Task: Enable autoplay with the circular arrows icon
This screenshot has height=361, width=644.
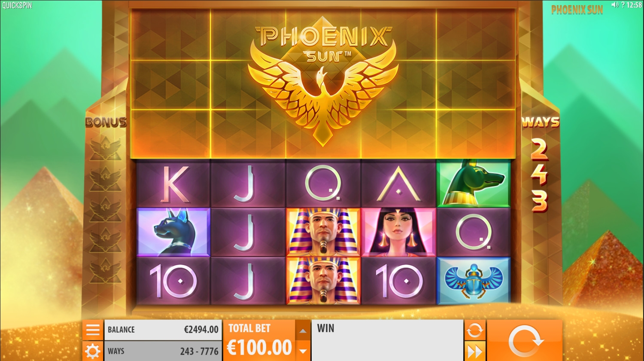Action: tap(475, 330)
